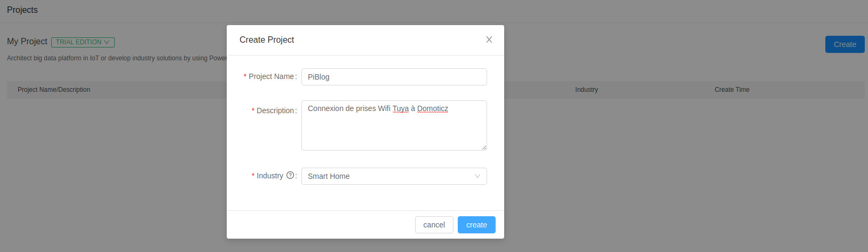
Task: Open the TRIAL EDITION edition dropdown
Action: pos(83,42)
